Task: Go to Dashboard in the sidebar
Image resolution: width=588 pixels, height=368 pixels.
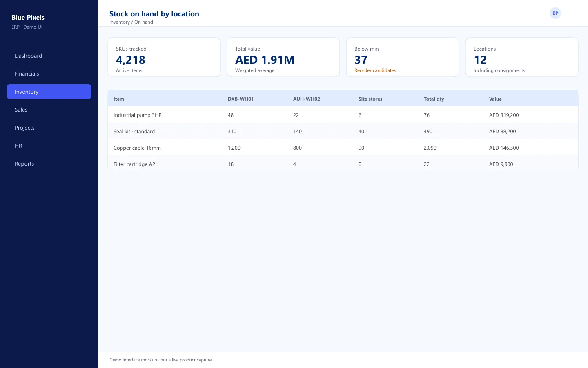Action: 49,56
